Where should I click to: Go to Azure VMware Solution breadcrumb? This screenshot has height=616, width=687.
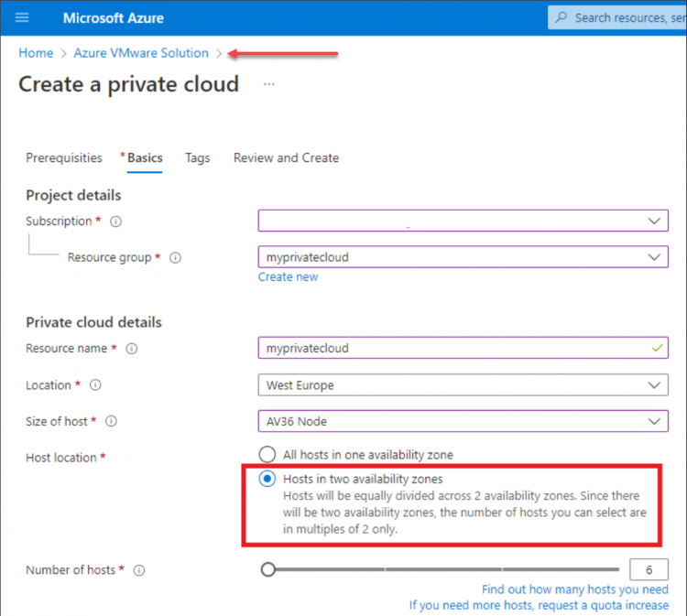(141, 53)
